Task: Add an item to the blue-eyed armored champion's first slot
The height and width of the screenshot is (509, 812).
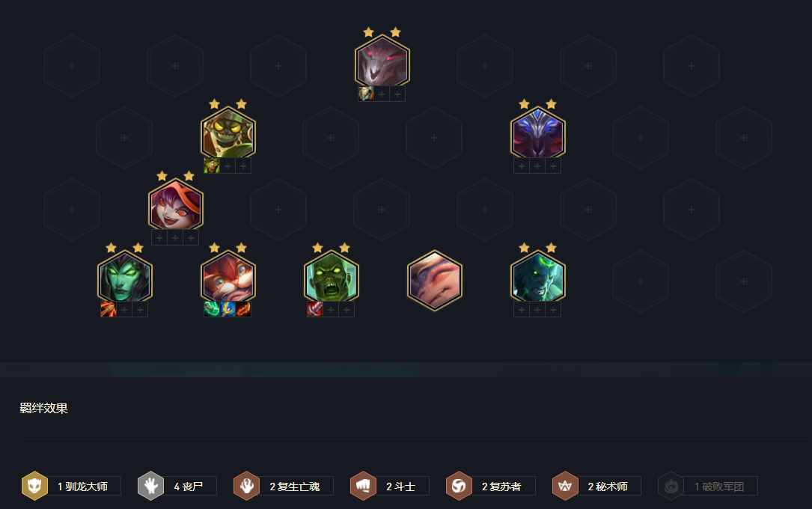Action: tap(522, 165)
